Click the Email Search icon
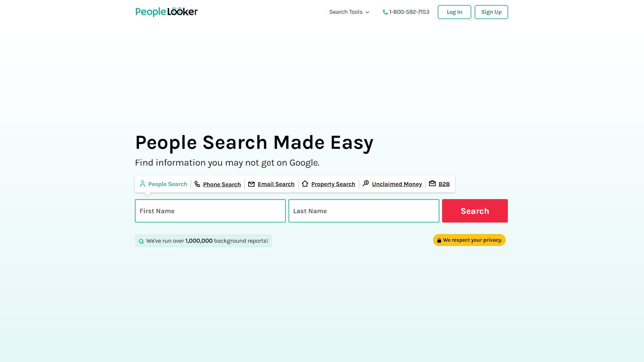 point(251,183)
